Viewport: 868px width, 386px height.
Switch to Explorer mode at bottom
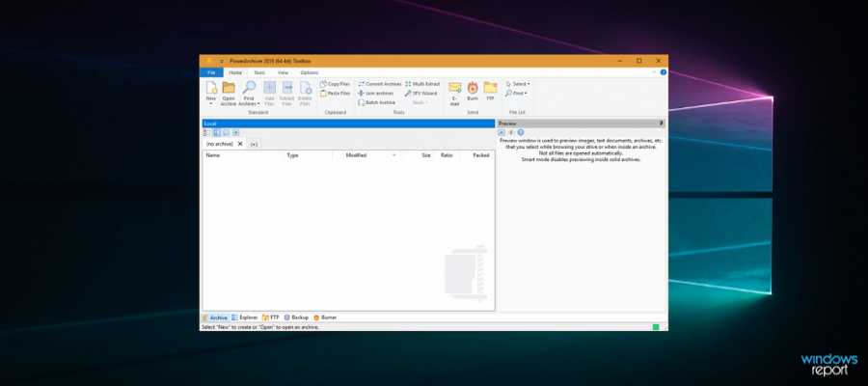pyautogui.click(x=245, y=317)
